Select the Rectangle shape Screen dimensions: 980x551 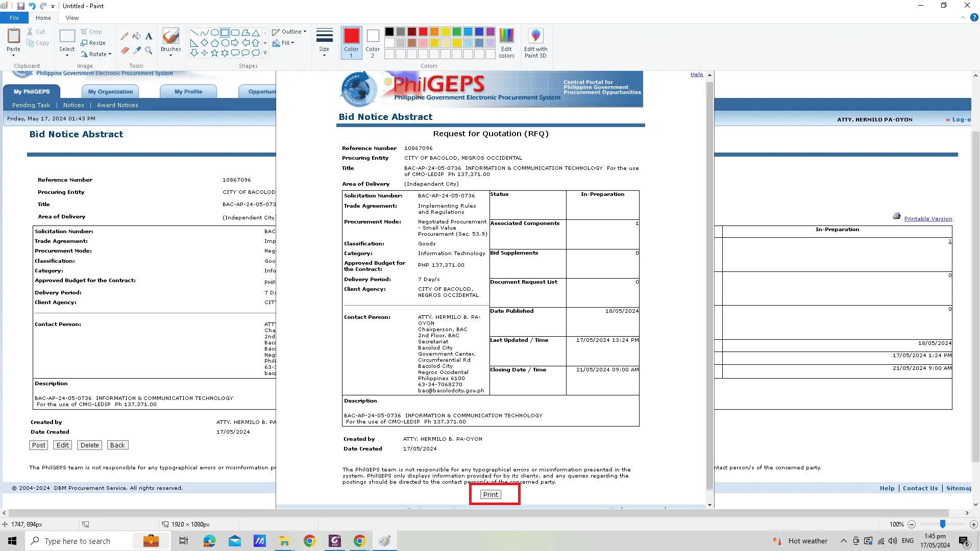click(x=225, y=32)
